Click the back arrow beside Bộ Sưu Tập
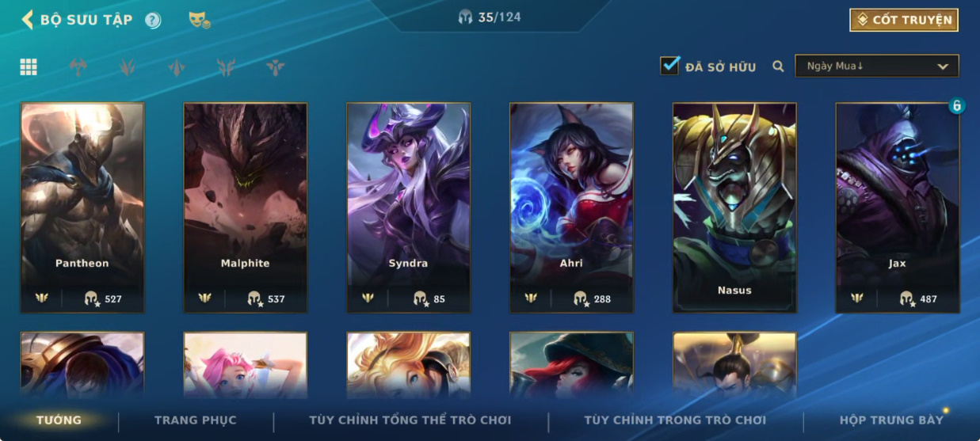Viewport: 980px width, 441px height. pos(27,20)
